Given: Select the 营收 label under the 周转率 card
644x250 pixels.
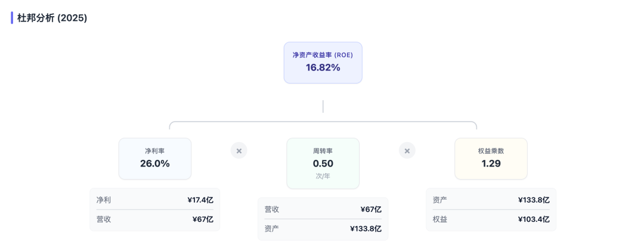Looking at the screenshot, I should (272, 209).
